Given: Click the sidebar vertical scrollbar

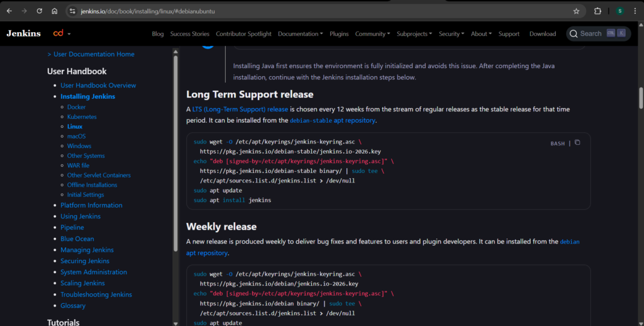Looking at the screenshot, I should [x=175, y=151].
